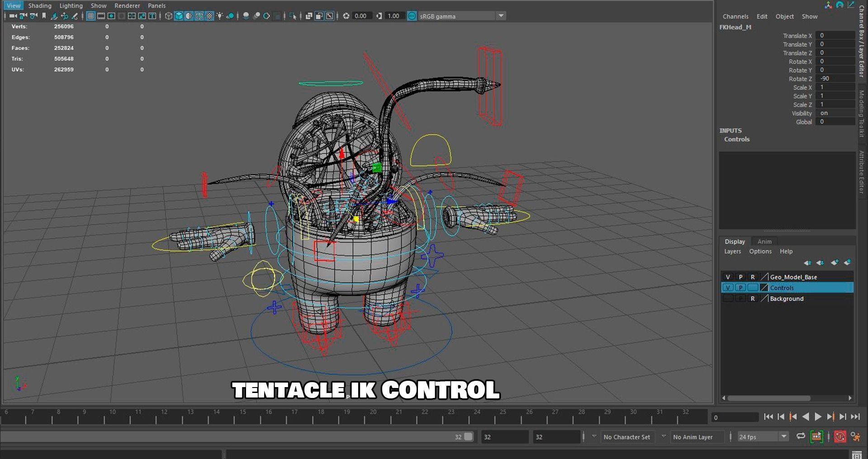The height and width of the screenshot is (459, 868).
Task: Click Create layer from selected icon
Action: pos(847,263)
